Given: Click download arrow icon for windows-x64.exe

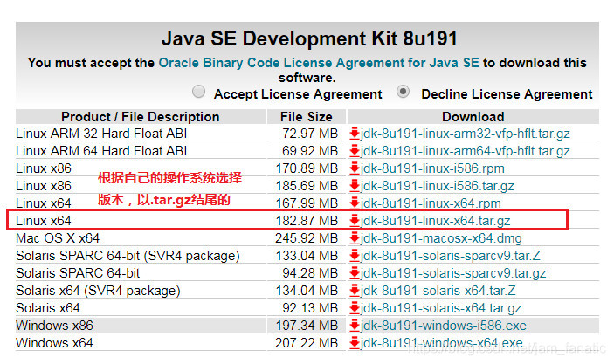Looking at the screenshot, I should point(355,343).
